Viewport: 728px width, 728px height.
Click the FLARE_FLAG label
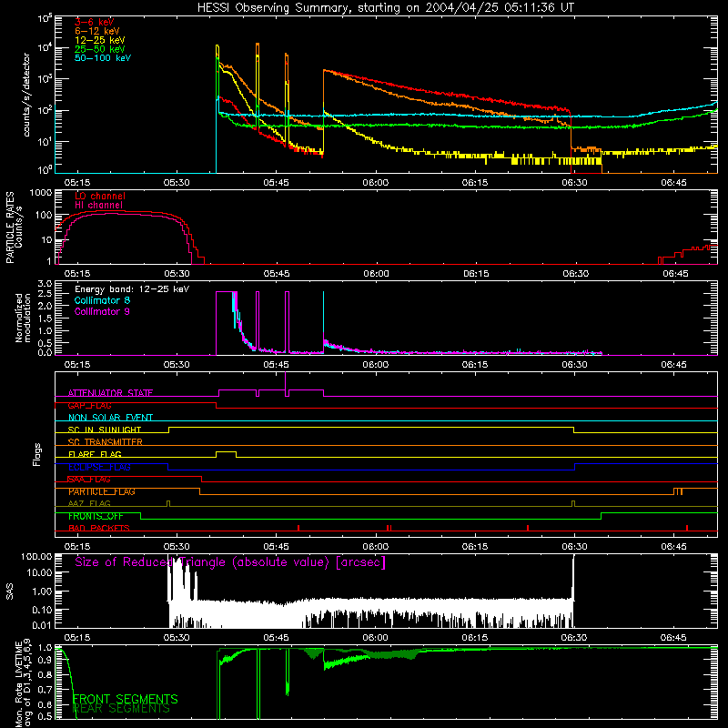pos(95,454)
